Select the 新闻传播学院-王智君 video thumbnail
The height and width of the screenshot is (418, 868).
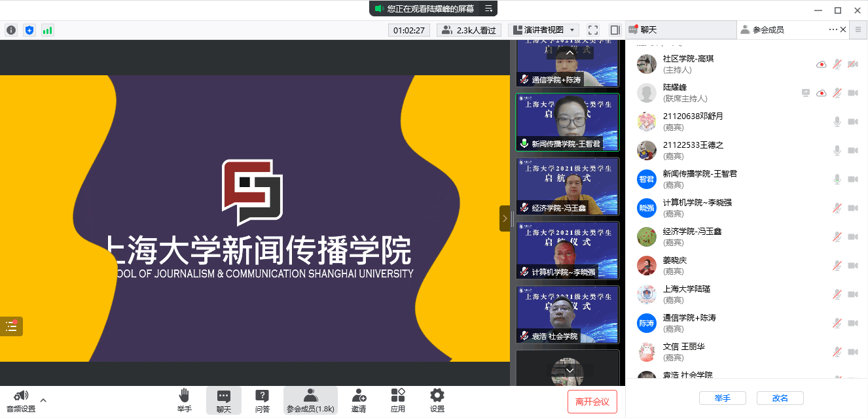568,122
